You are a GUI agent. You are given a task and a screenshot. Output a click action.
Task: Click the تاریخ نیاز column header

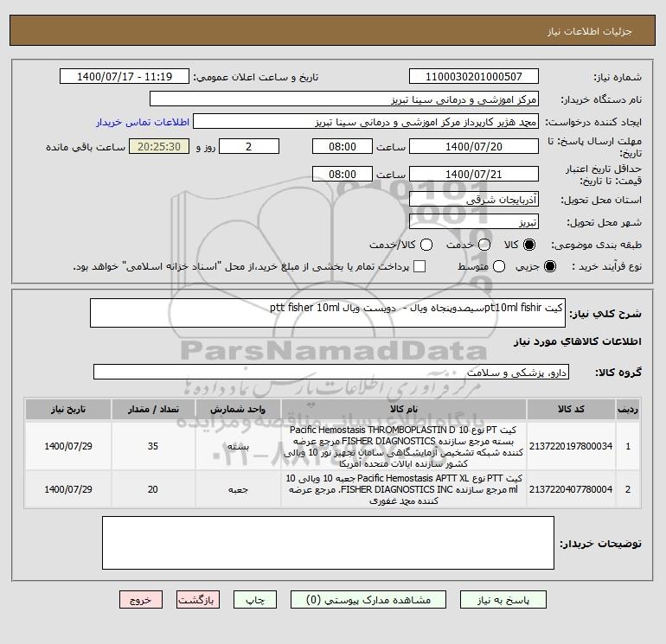coord(68,409)
